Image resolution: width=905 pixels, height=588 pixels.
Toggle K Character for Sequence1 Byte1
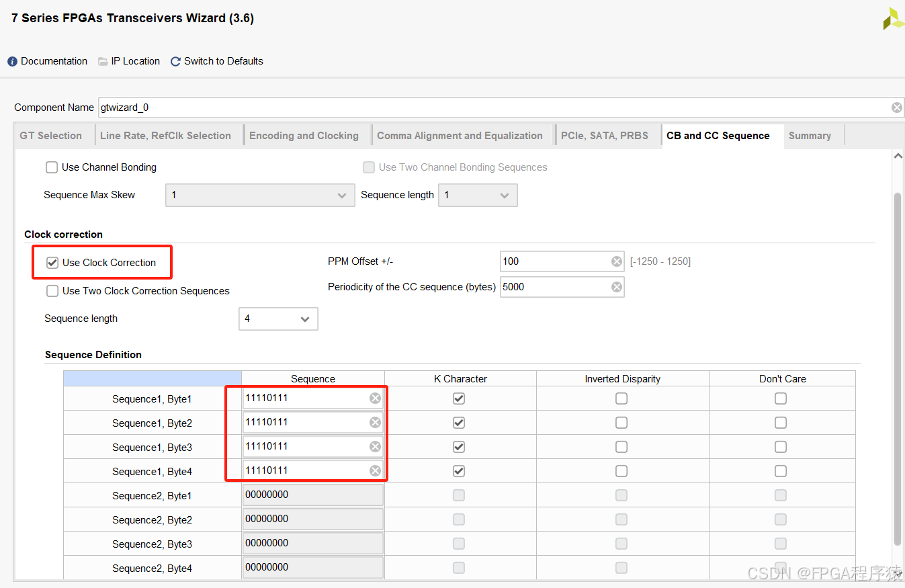459,398
